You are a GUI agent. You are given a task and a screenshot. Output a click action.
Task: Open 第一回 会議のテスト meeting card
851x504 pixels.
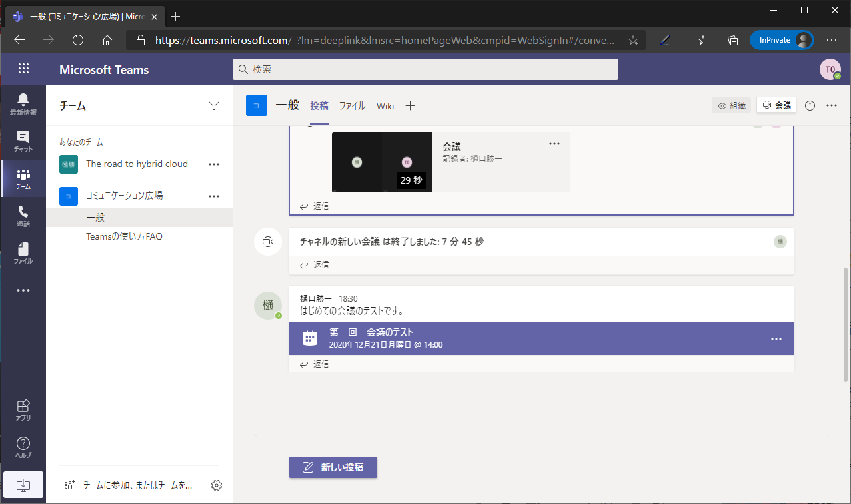click(541, 338)
